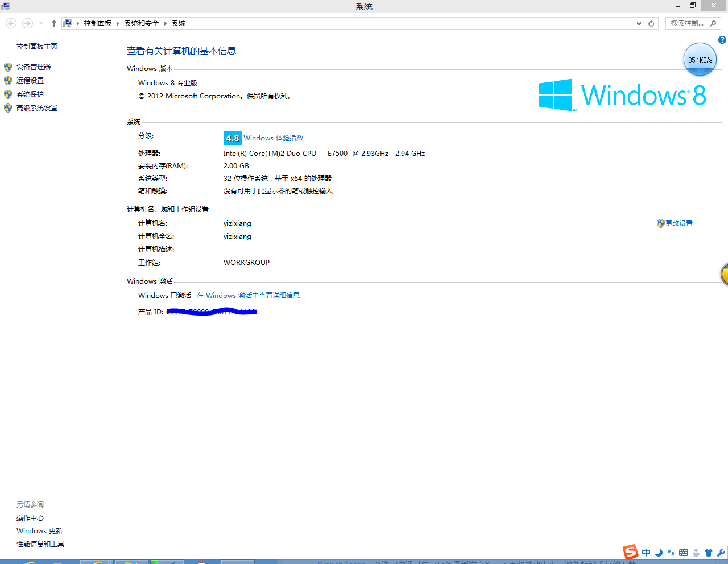Click the WORKGROUP workgroup value
This screenshot has height=564, width=728.
click(246, 263)
